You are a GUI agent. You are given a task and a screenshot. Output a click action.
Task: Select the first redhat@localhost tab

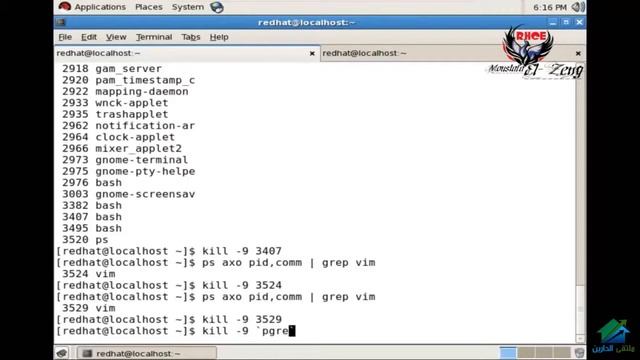(x=187, y=53)
